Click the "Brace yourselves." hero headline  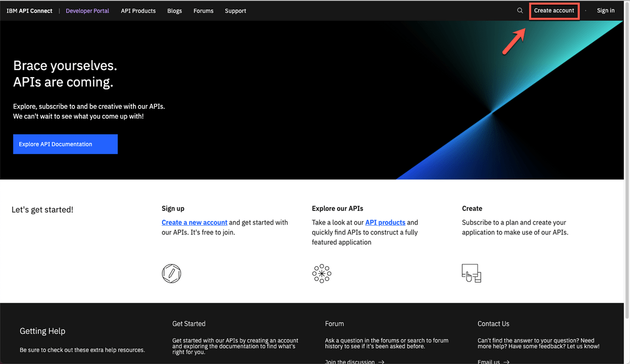65,66
